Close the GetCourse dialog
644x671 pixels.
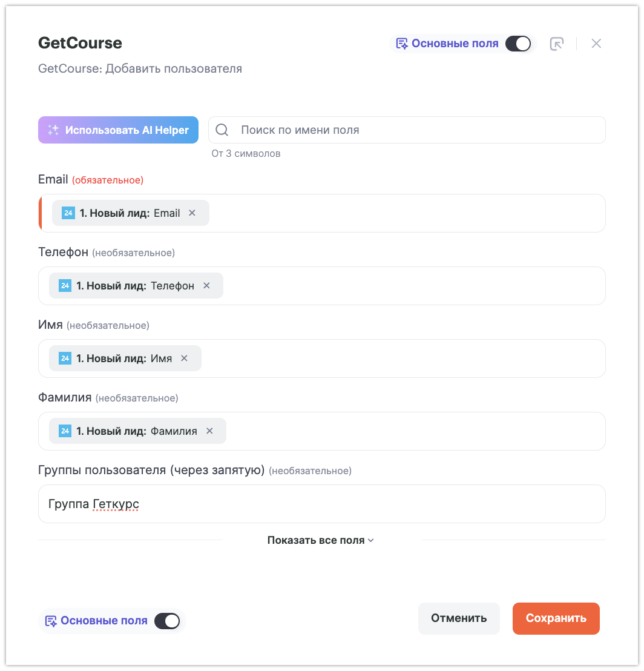(596, 44)
